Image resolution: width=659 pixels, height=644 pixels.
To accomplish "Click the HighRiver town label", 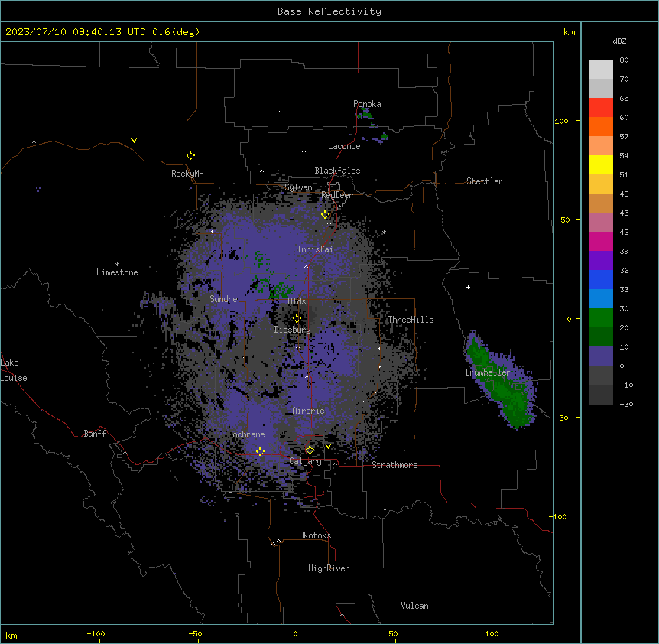I will pos(329,568).
